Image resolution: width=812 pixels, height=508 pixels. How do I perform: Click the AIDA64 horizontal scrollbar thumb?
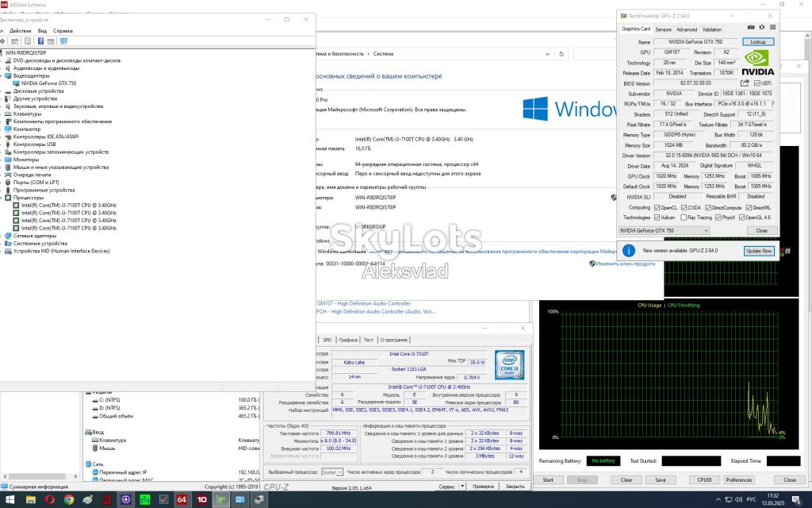tap(36, 476)
